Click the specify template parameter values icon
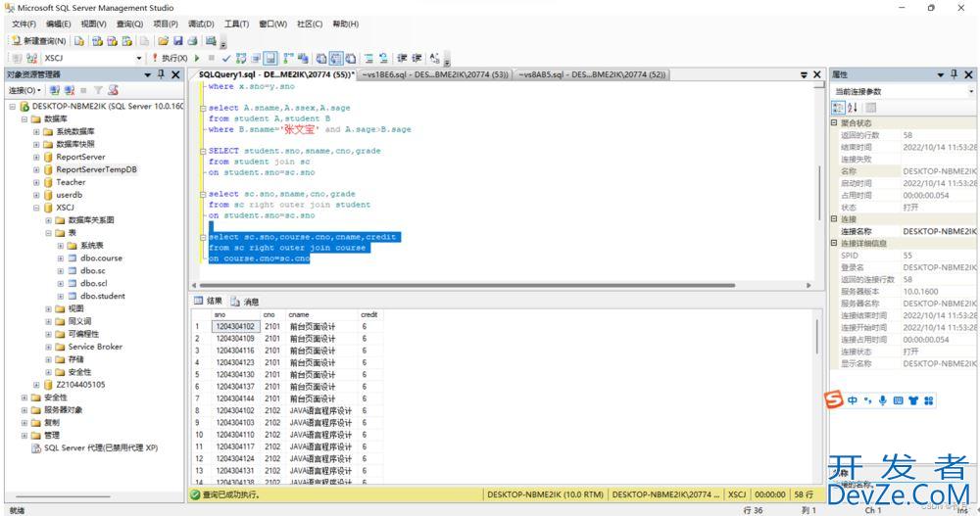980x516 pixels. [x=434, y=58]
